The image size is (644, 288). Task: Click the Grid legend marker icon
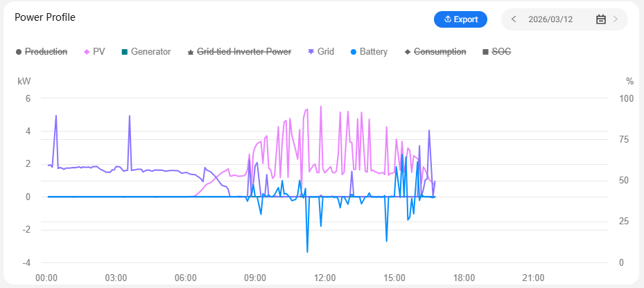click(x=311, y=52)
